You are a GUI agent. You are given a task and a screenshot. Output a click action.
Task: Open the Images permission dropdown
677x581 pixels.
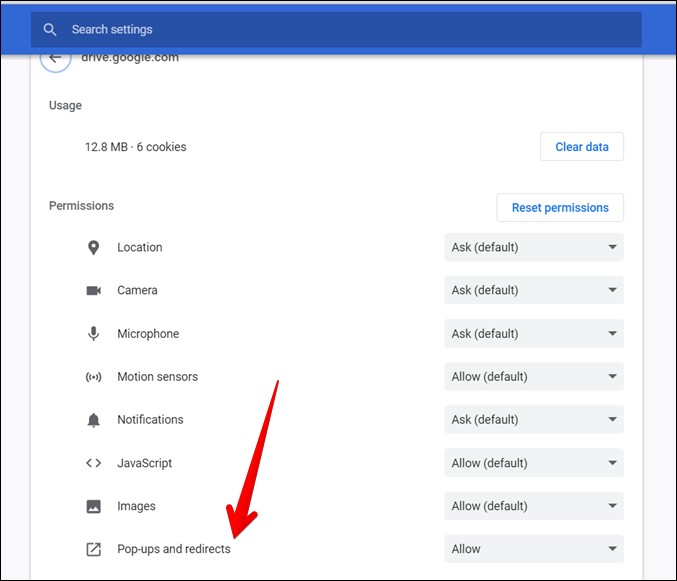coord(534,505)
